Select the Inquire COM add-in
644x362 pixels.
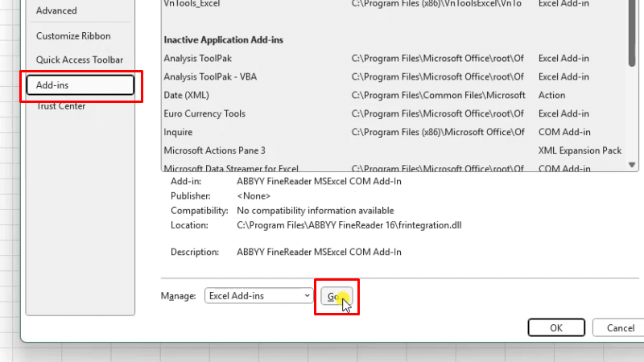point(178,132)
